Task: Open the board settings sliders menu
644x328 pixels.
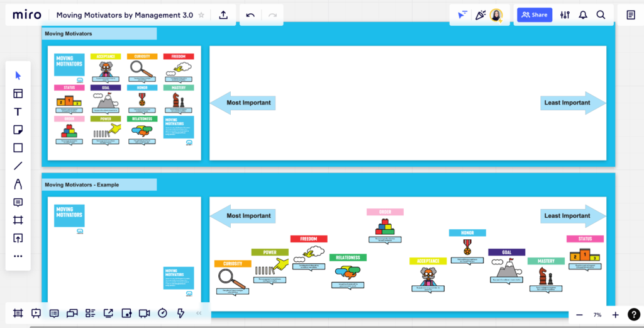Action: point(565,15)
